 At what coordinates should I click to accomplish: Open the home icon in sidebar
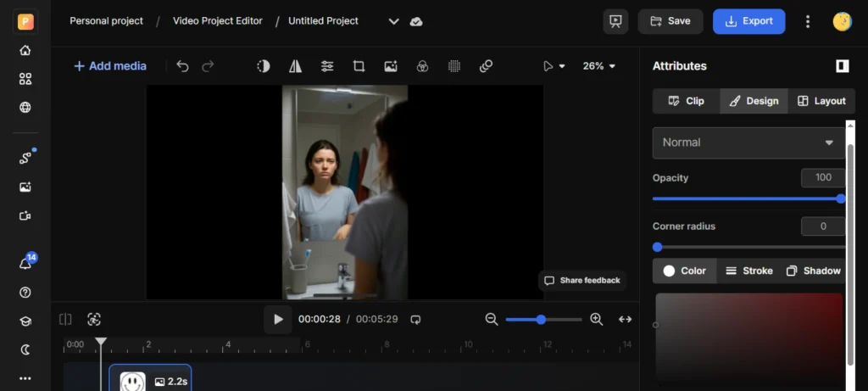pos(25,50)
